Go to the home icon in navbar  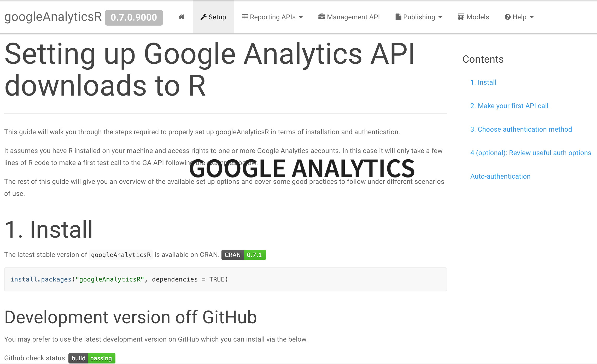pos(182,17)
